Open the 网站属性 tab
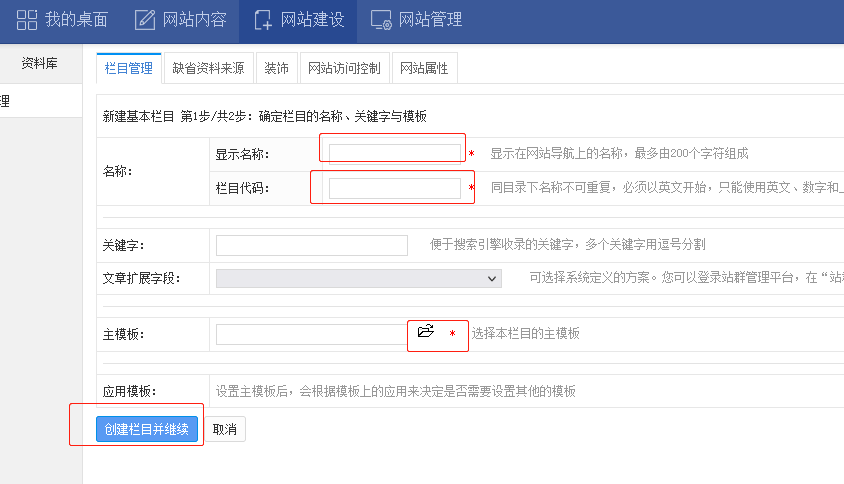This screenshot has height=484, width=844. click(x=424, y=68)
